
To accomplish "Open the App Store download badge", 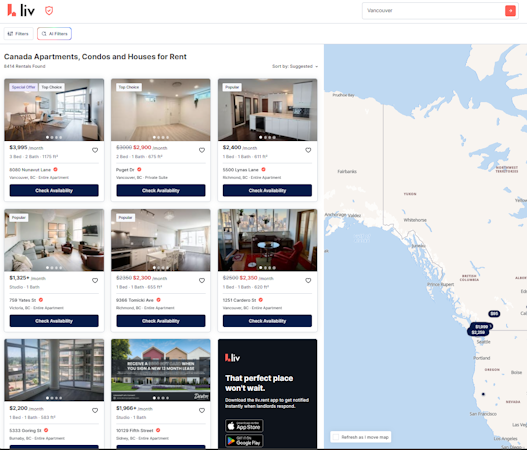I will coord(244,426).
